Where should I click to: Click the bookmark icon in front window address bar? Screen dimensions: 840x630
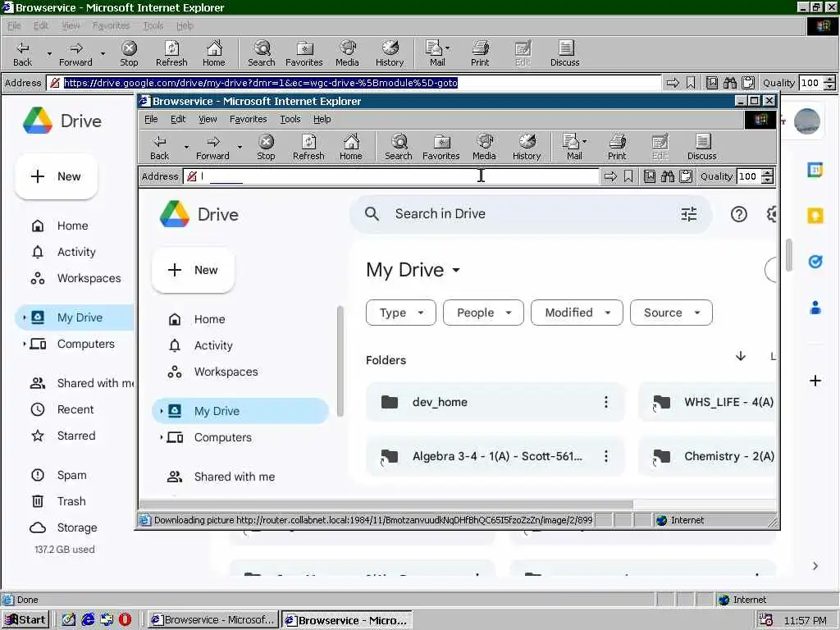click(629, 176)
